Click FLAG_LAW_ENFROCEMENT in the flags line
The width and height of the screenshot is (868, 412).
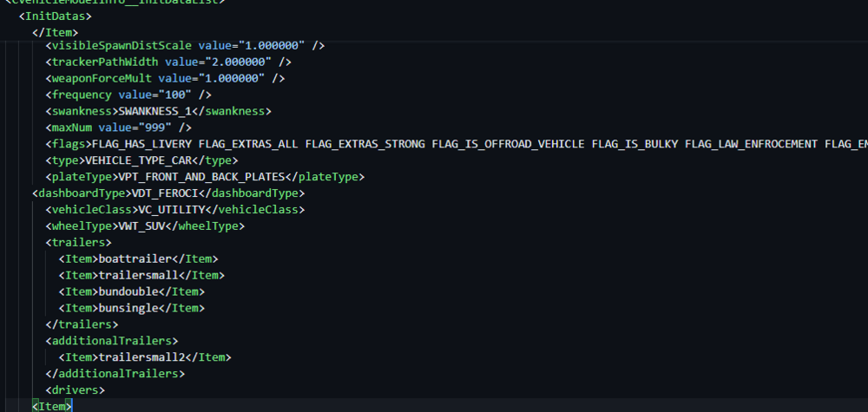[x=751, y=144]
